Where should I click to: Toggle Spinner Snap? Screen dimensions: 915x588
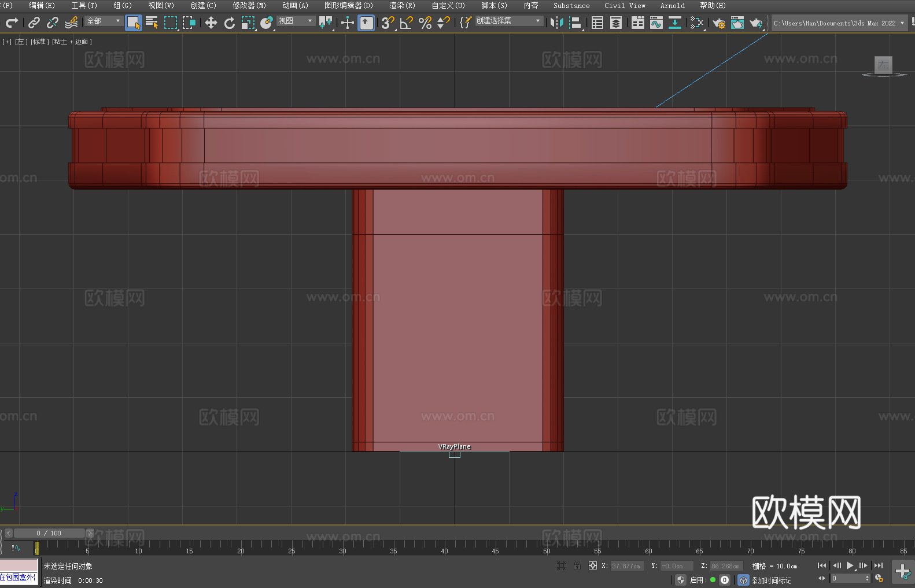click(x=444, y=23)
